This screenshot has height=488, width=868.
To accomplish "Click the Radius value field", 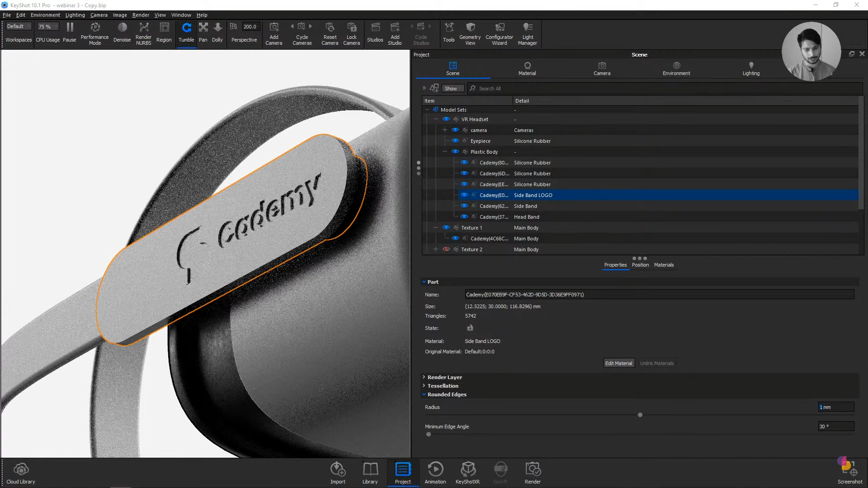I will 836,407.
